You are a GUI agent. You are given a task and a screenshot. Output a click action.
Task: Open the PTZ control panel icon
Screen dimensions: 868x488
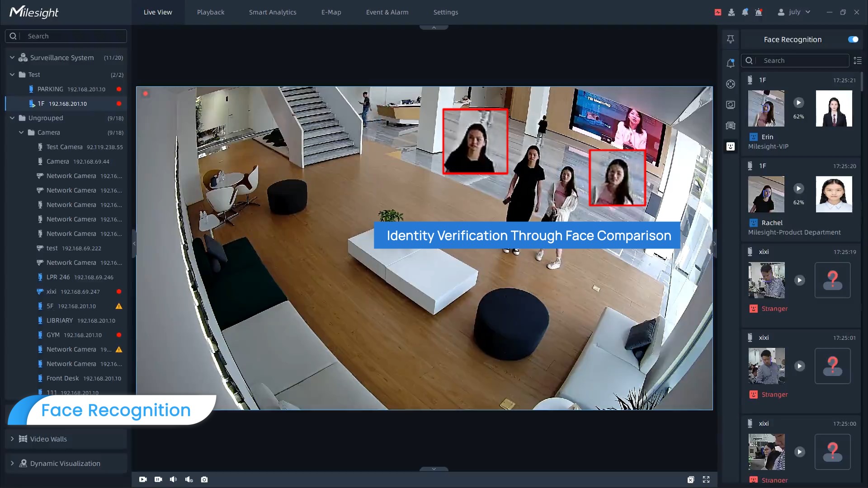point(731,84)
